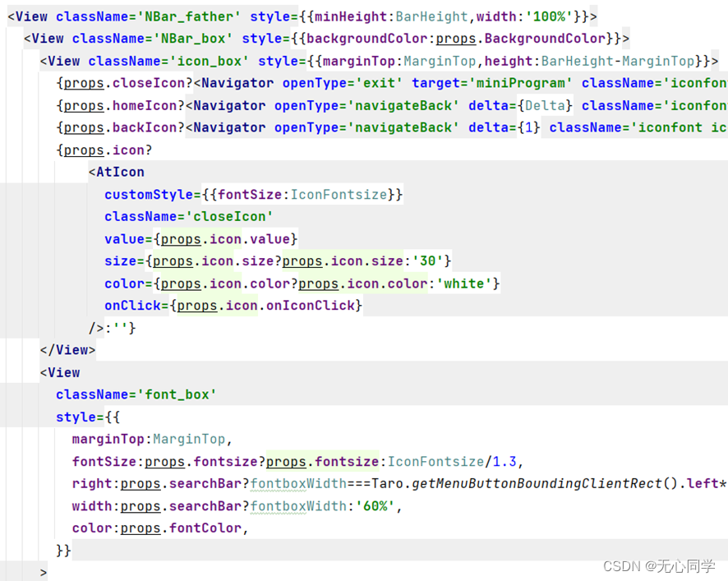Click the fontSize style key
728x581 pixels.
click(x=104, y=462)
